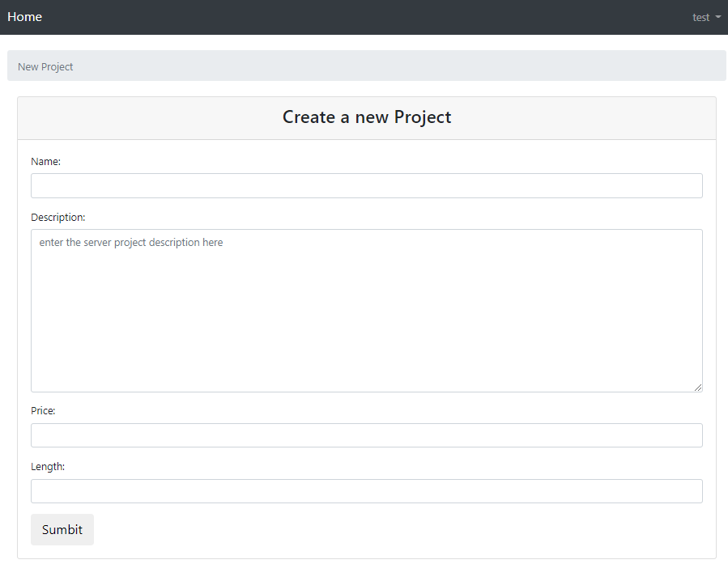Click the Create a new Project heading
728x564 pixels.
pos(367,117)
